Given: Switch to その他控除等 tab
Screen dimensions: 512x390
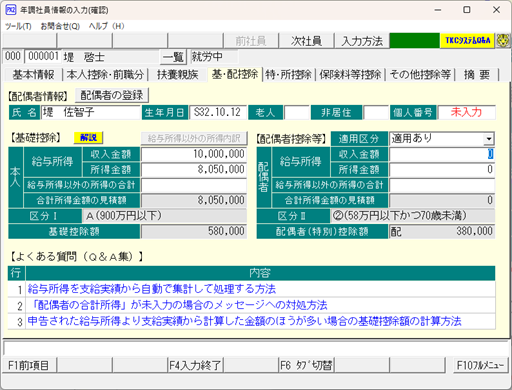Looking at the screenshot, I should click(420, 75).
